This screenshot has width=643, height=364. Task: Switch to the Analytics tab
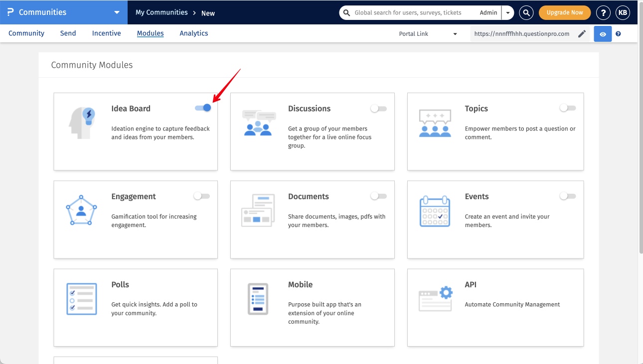(194, 33)
